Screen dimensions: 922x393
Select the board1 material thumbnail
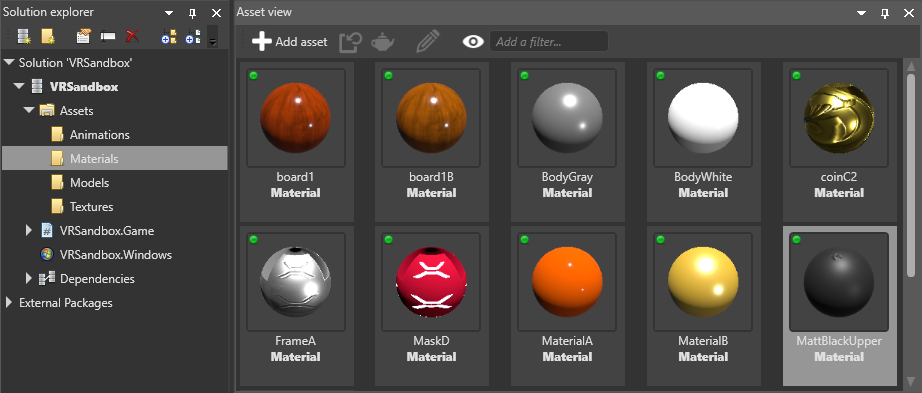pyautogui.click(x=296, y=118)
